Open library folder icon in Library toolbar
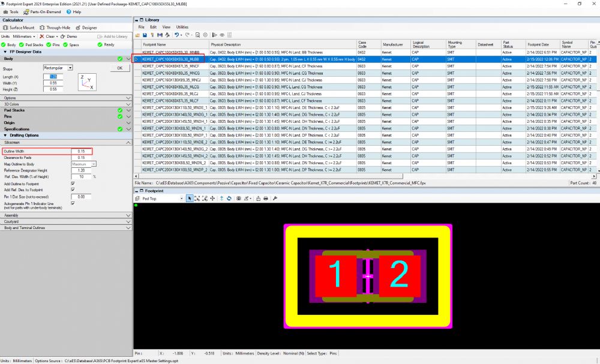Screen dimensions: 600x364 137,35
